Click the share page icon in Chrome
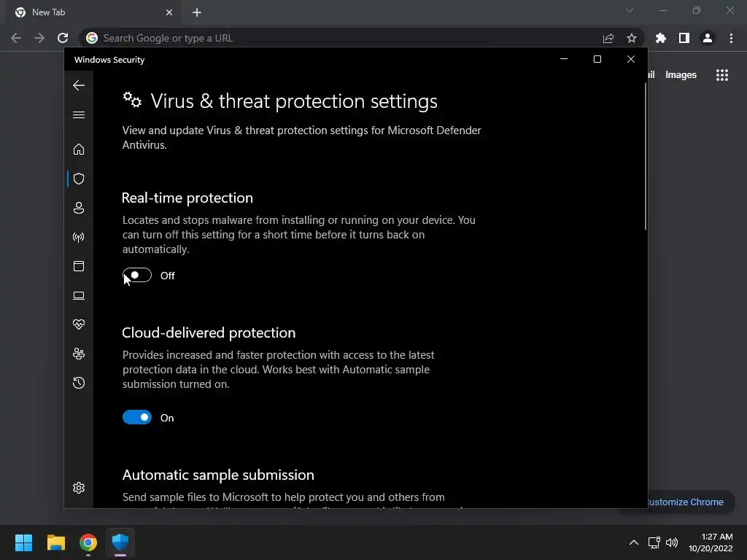This screenshot has height=560, width=747. coord(608,38)
